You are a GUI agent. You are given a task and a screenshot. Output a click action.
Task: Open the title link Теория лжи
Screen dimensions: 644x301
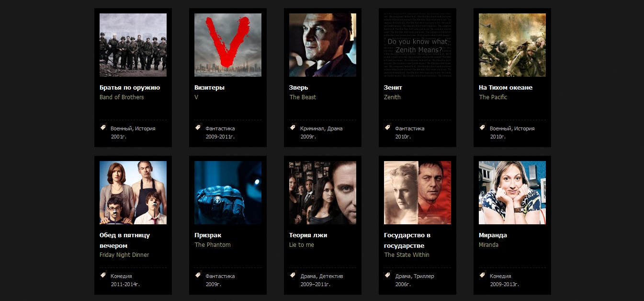(308, 235)
